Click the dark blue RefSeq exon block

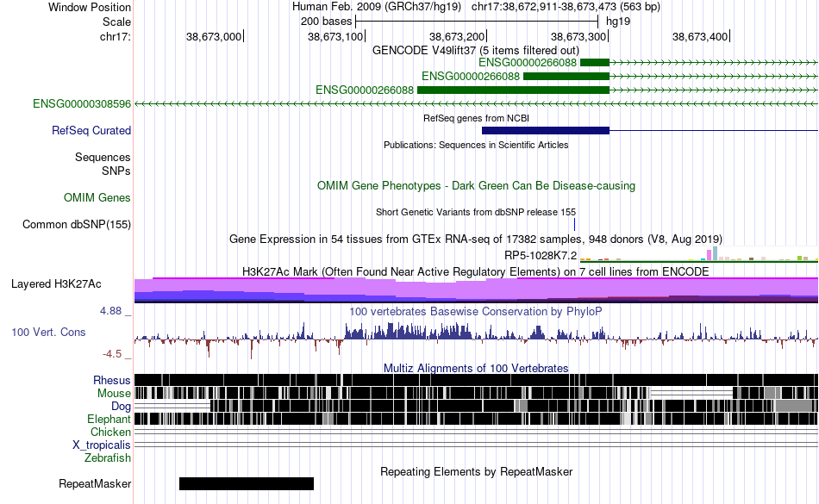546,130
